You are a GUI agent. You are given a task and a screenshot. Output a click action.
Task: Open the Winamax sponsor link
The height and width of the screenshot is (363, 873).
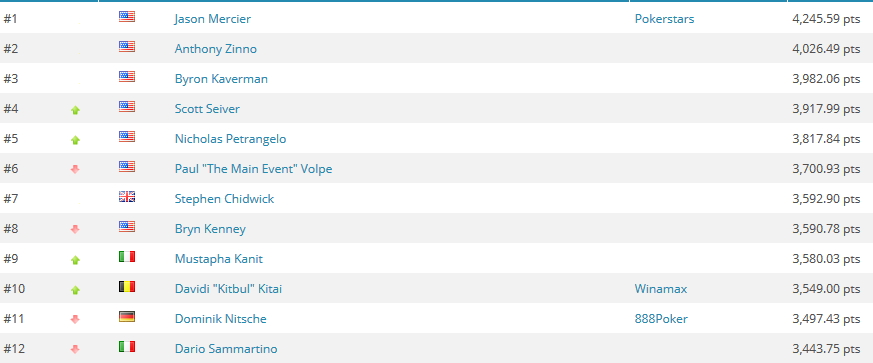(661, 289)
